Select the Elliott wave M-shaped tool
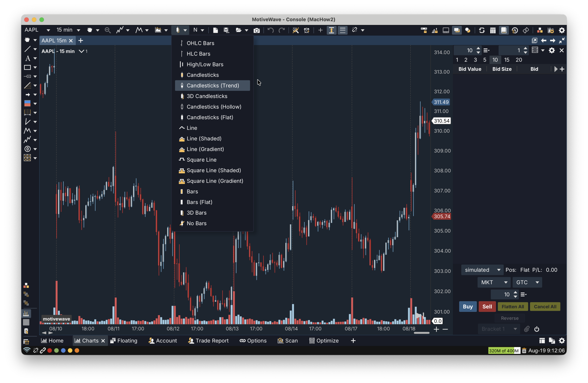Screen dimensions: 588x383 click(x=27, y=131)
